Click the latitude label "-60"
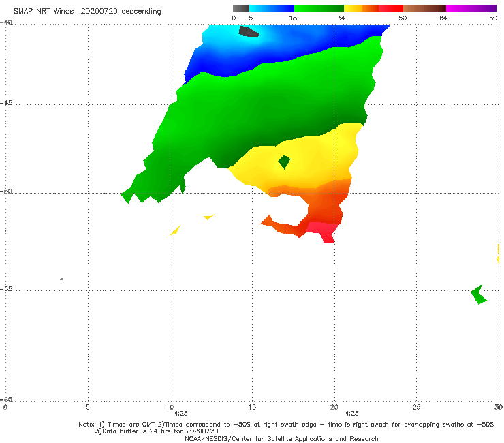 point(6,400)
